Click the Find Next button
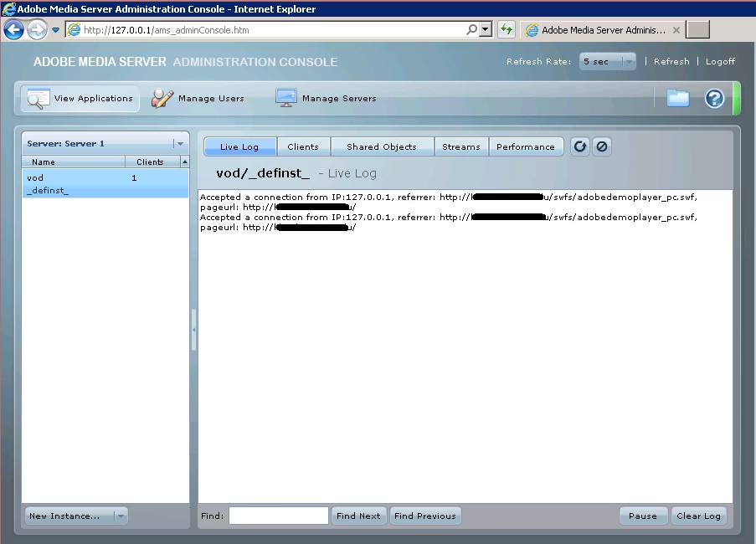Viewport: 756px width, 544px height. coord(358,516)
